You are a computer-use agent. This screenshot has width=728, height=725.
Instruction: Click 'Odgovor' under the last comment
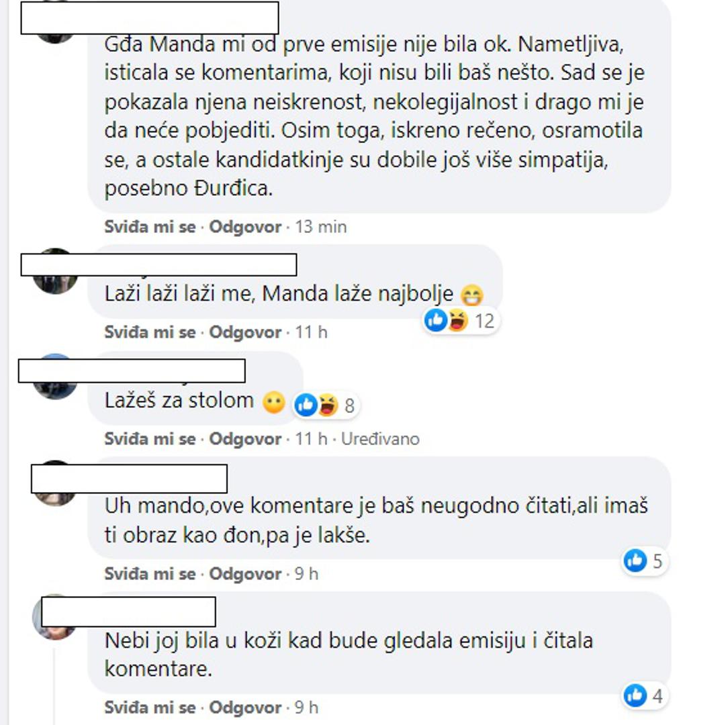pos(245,708)
